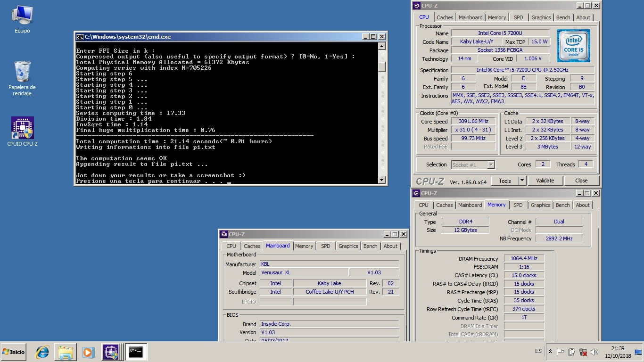644x362 pixels.
Task: Open Caches tab in top CPU-Z window
Action: tap(445, 17)
